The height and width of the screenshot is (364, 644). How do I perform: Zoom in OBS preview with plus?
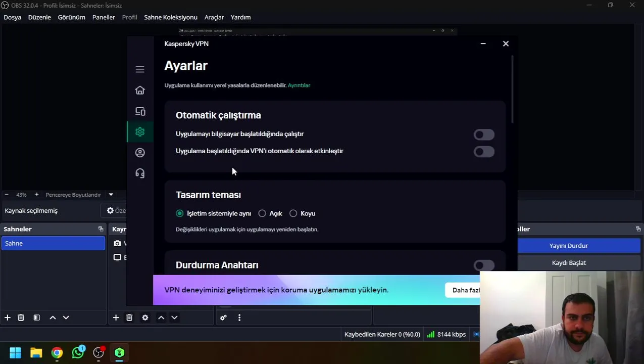[36, 195]
